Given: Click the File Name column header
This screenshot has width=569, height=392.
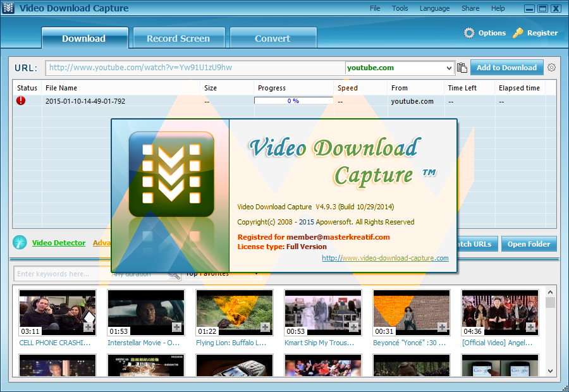Looking at the screenshot, I should [121, 88].
